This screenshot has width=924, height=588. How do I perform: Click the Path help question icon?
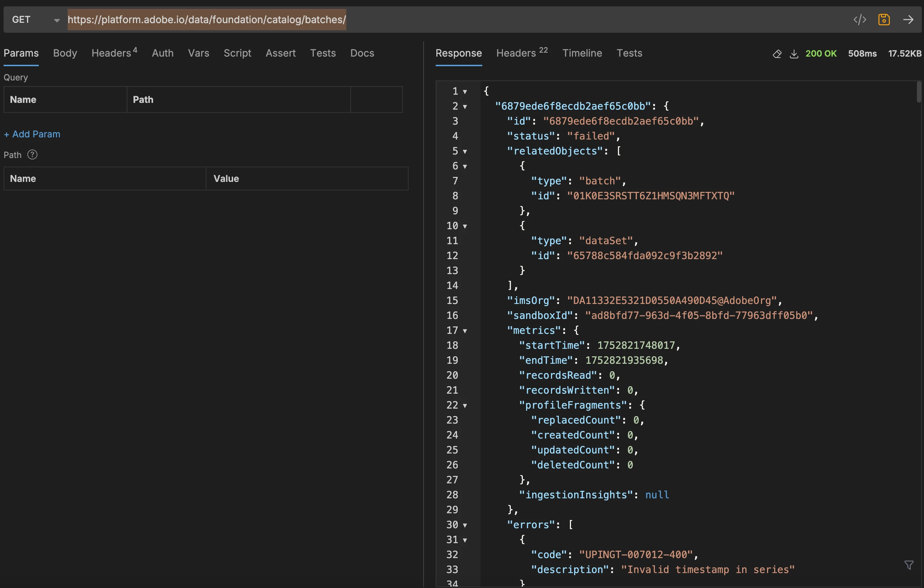point(33,155)
